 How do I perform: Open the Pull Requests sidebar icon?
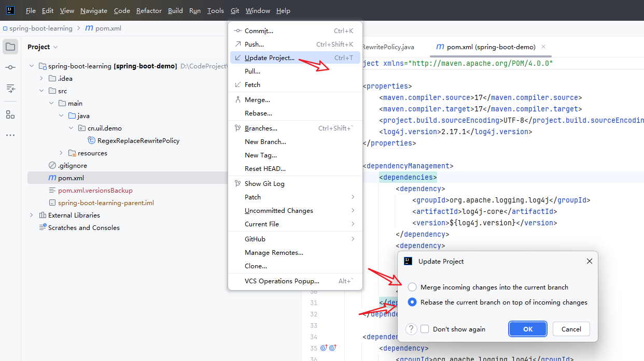point(10,89)
